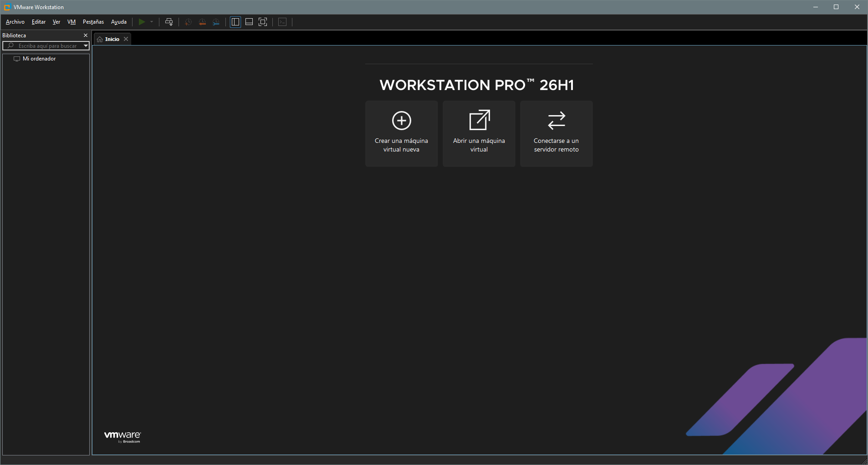Maximize the VMware Workstation window
Screen dimensions: 868x465
pos(836,7)
